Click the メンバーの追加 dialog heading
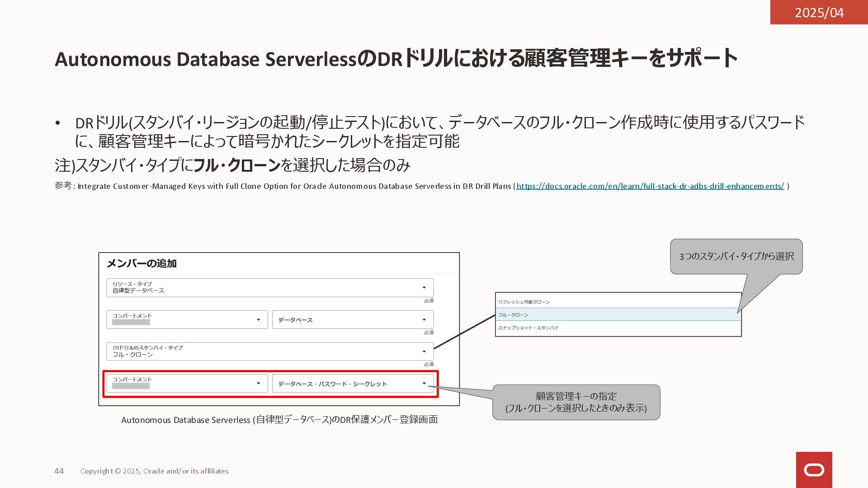 (141, 263)
